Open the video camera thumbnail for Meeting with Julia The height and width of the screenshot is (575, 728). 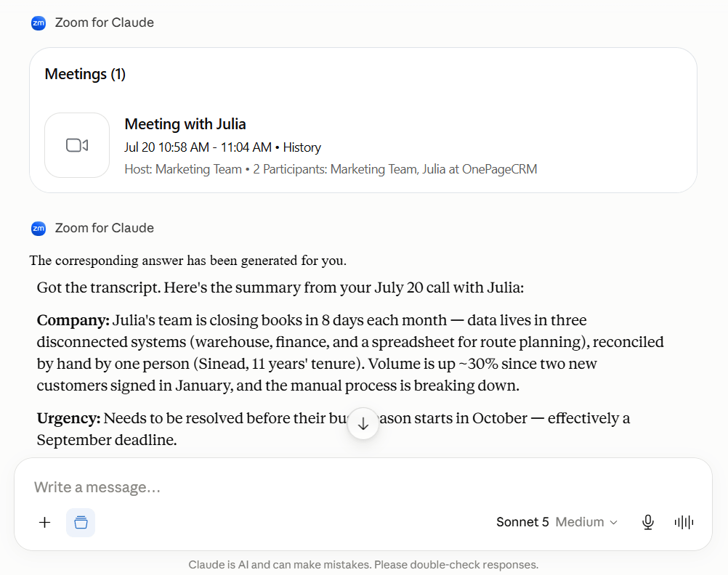[x=77, y=145]
